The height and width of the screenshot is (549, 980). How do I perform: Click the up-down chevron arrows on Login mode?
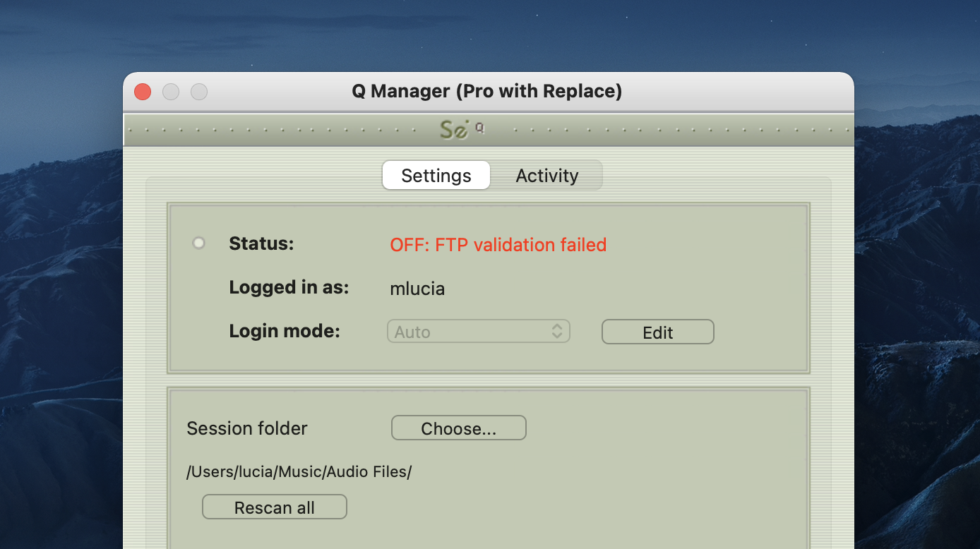[x=557, y=332]
